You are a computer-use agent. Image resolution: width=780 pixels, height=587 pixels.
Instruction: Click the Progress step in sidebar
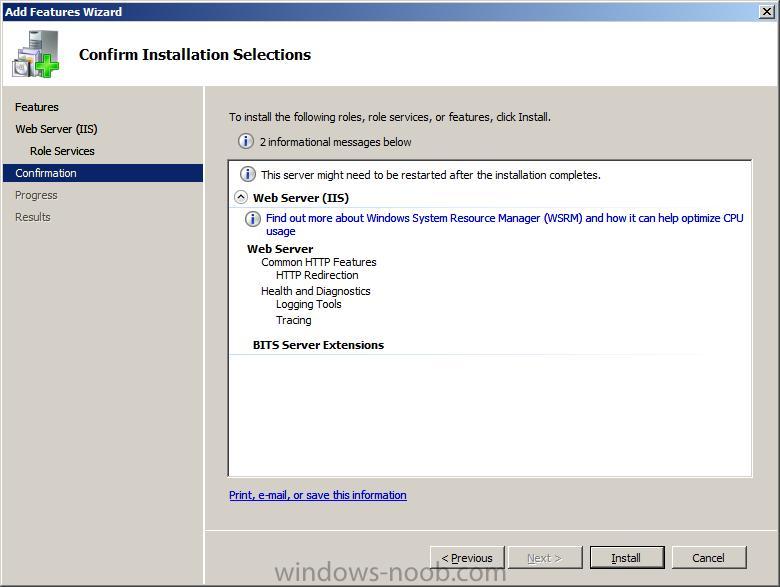(36, 195)
